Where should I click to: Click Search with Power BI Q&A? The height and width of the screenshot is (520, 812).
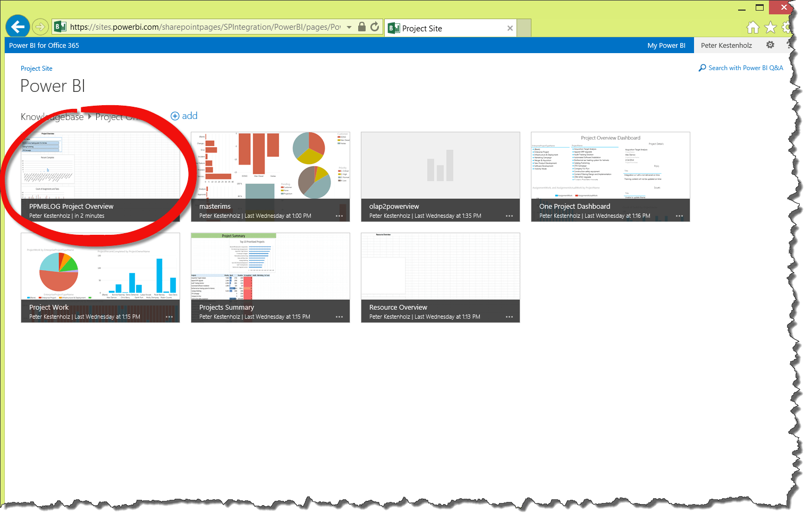click(746, 68)
